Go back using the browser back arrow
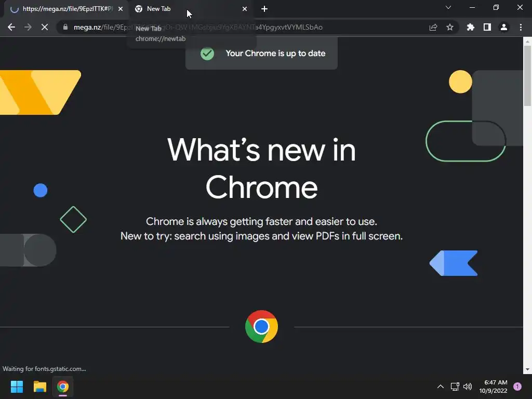 pos(11,27)
